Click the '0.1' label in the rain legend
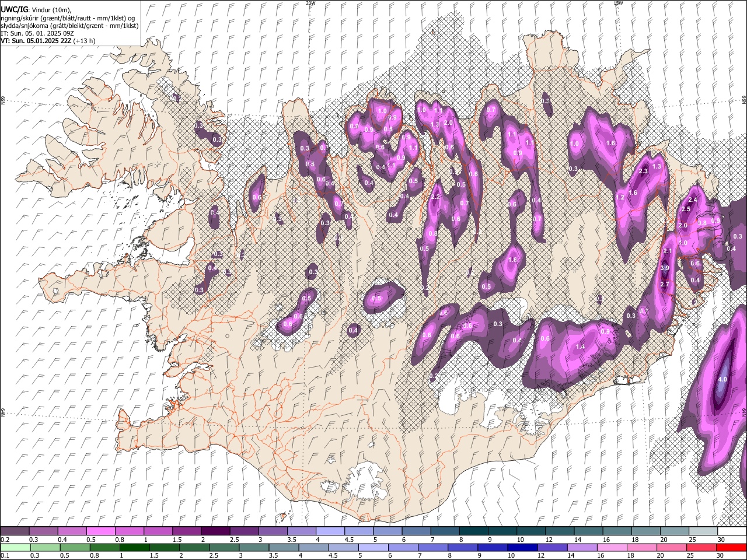The width and height of the screenshot is (747, 560). tap(4, 555)
